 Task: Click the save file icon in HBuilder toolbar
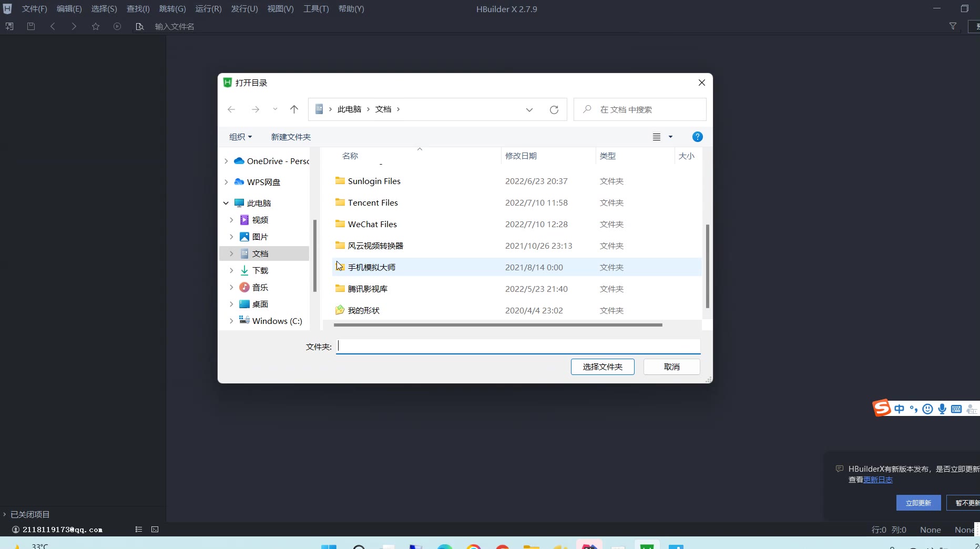pyautogui.click(x=31, y=26)
